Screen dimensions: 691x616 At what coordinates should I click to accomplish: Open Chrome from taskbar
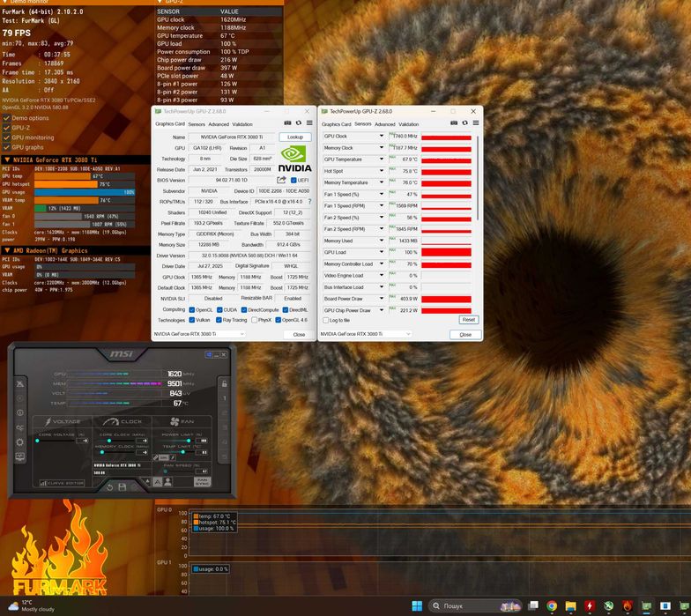[x=552, y=606]
